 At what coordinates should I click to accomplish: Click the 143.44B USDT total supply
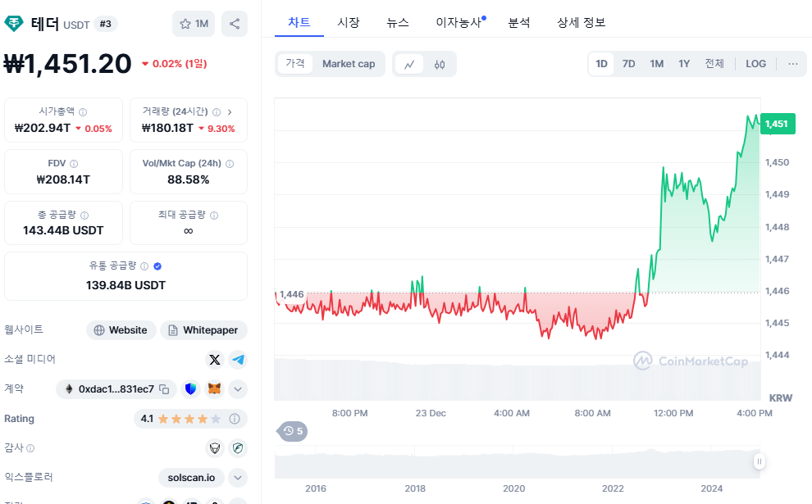pyautogui.click(x=63, y=231)
